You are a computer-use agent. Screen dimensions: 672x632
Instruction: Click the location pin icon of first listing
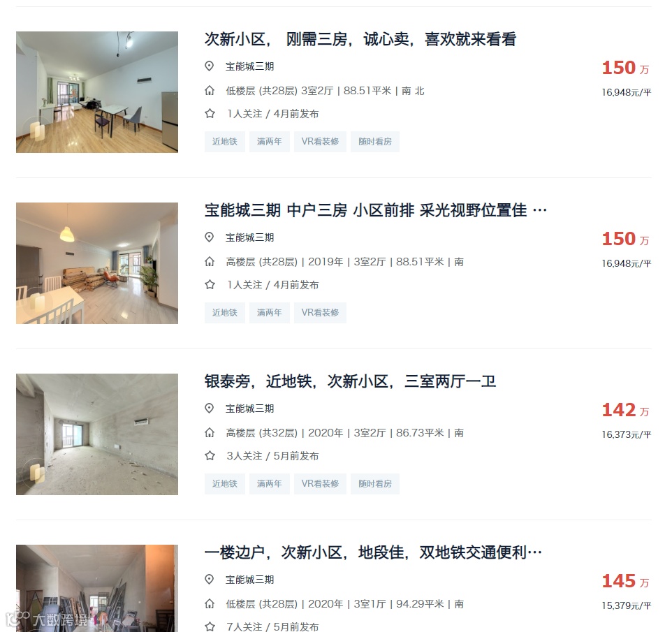pos(209,66)
